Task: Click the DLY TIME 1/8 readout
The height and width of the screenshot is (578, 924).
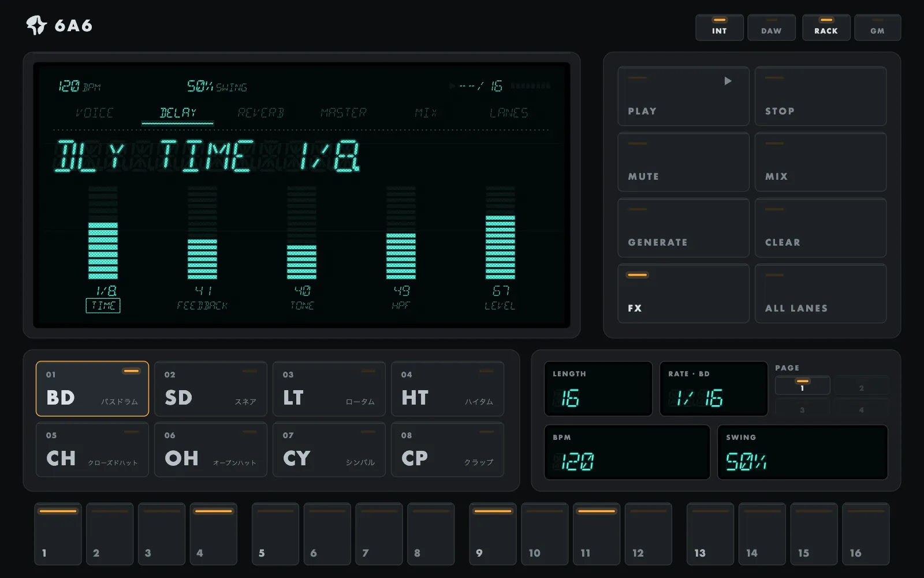Action: [208, 156]
